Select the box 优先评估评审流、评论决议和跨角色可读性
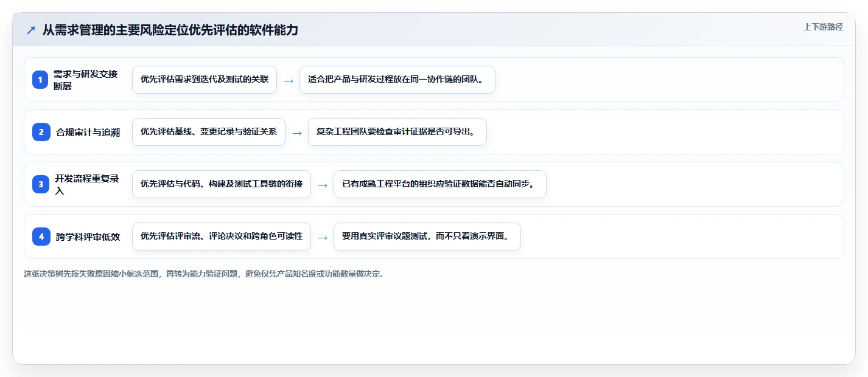This screenshot has height=377, width=868. (x=222, y=237)
